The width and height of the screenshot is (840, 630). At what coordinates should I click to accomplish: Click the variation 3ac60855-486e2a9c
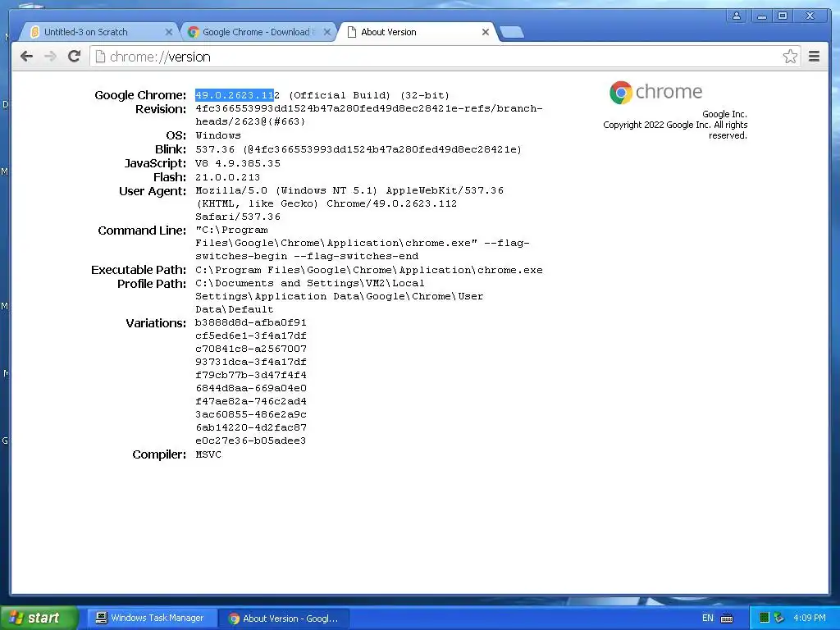251,414
